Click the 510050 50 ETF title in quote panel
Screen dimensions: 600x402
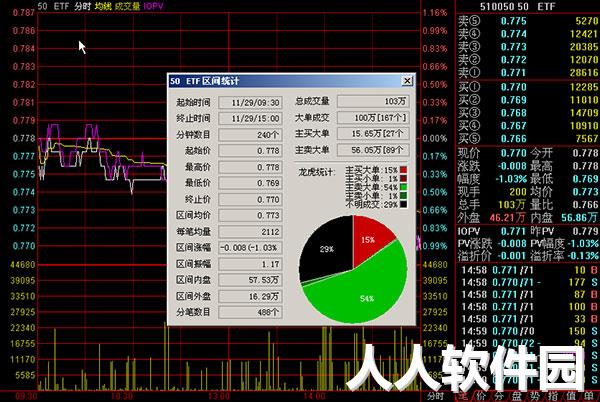tap(517, 7)
